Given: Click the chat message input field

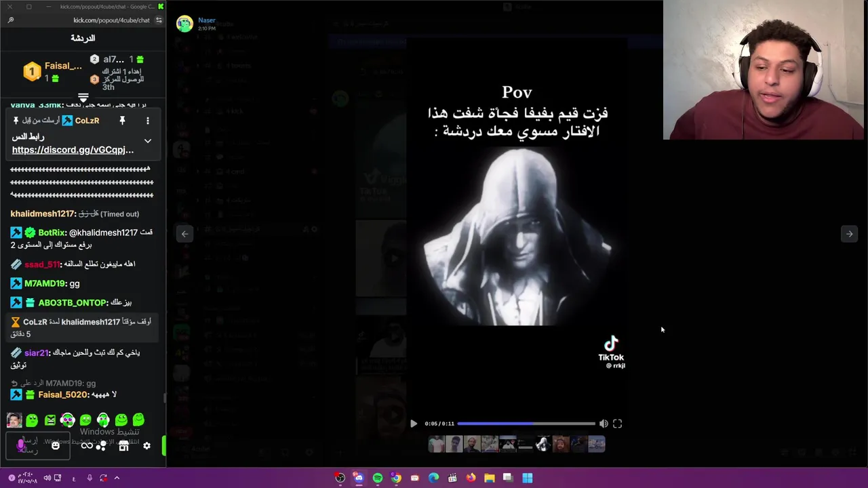Looking at the screenshot, I should 37,445.
